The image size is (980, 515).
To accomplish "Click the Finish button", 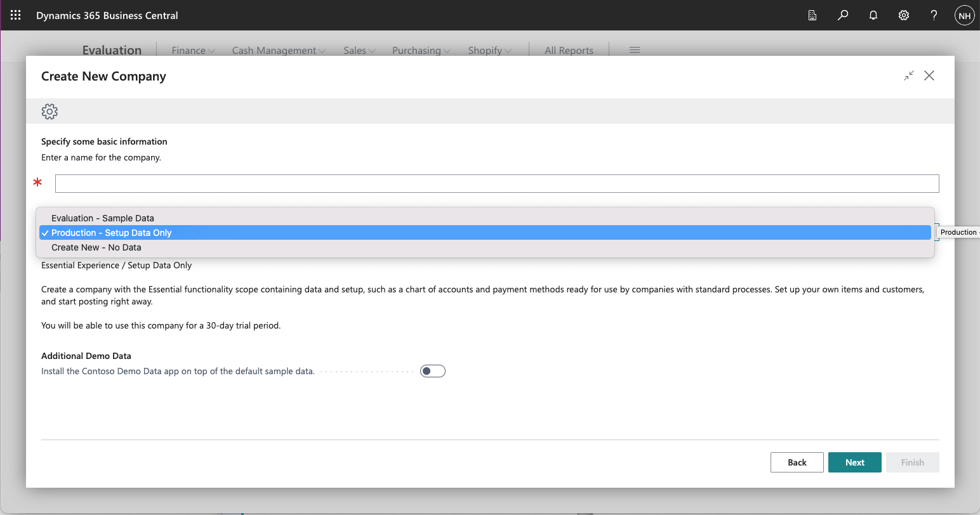I will (x=913, y=462).
